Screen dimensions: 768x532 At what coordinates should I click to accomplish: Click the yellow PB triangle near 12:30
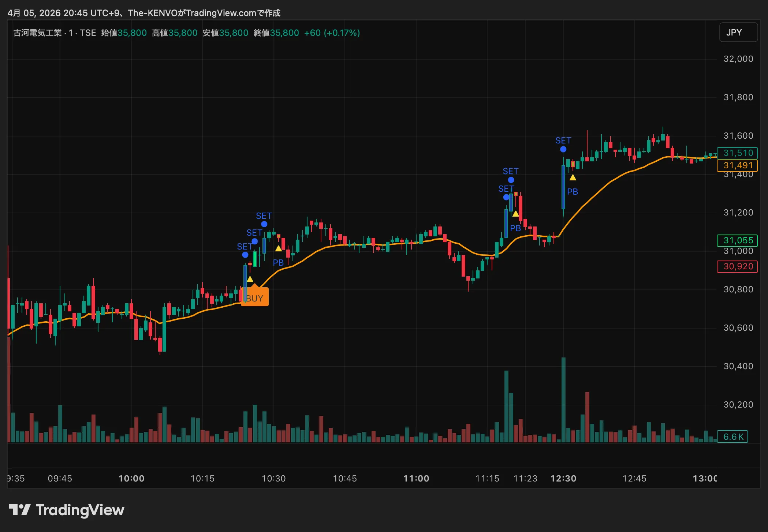click(573, 178)
